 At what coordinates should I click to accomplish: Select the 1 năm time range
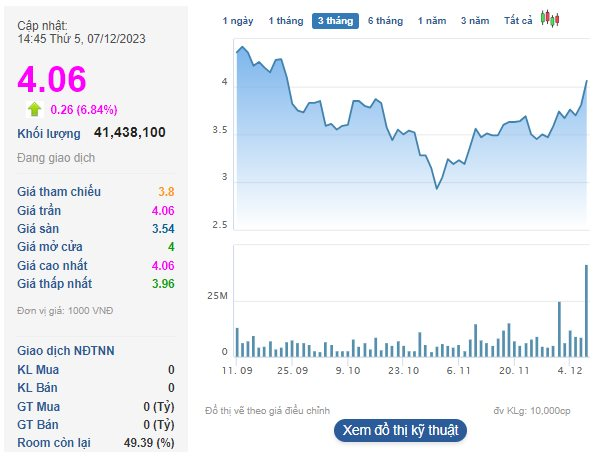point(432,20)
